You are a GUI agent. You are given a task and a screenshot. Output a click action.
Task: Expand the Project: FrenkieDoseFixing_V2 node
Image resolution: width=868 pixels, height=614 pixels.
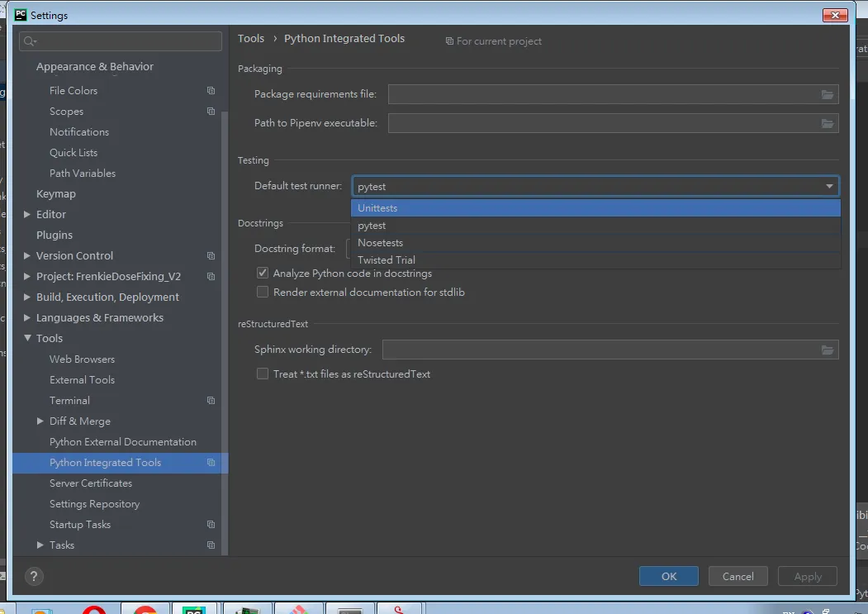click(26, 276)
